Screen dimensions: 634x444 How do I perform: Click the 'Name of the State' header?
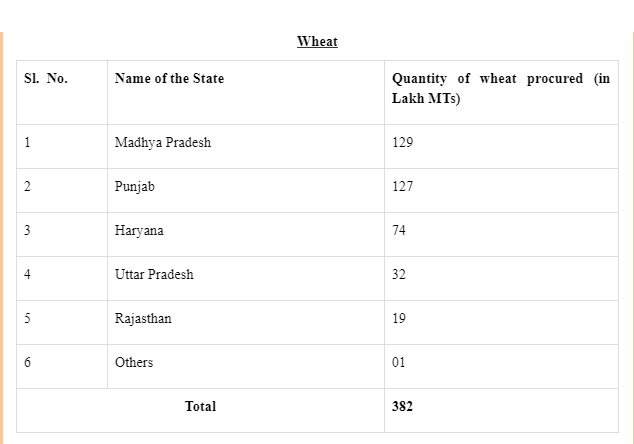(x=169, y=79)
